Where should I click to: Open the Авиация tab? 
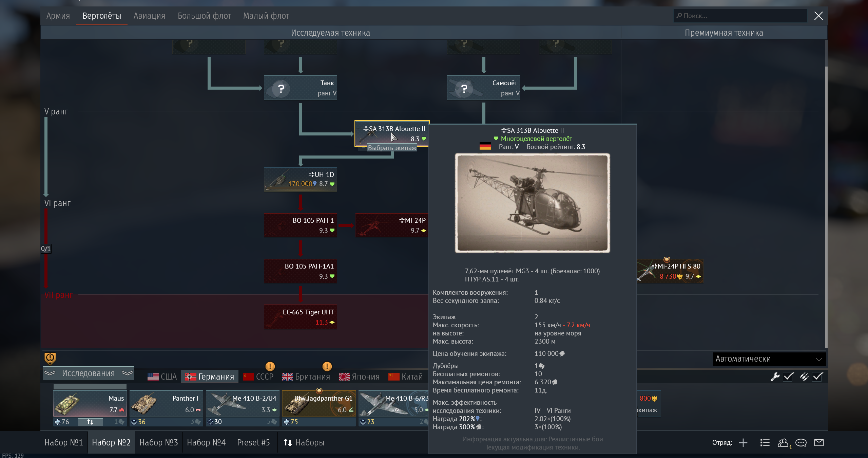pos(149,16)
